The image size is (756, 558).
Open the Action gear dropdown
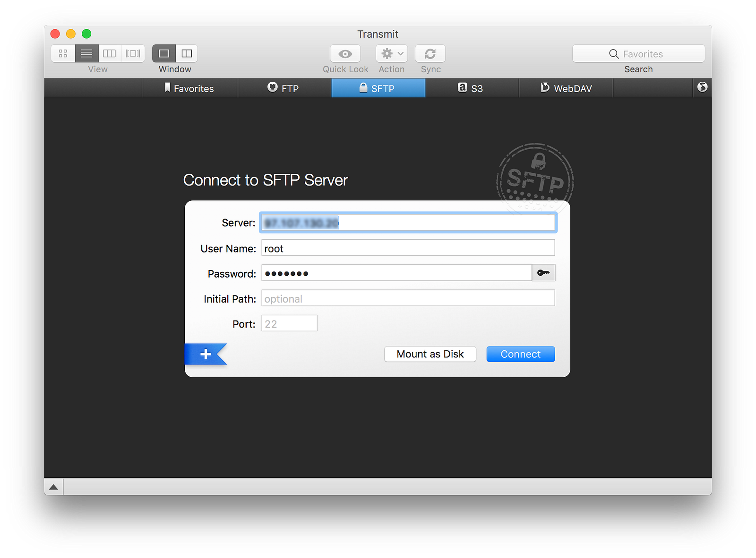(392, 54)
